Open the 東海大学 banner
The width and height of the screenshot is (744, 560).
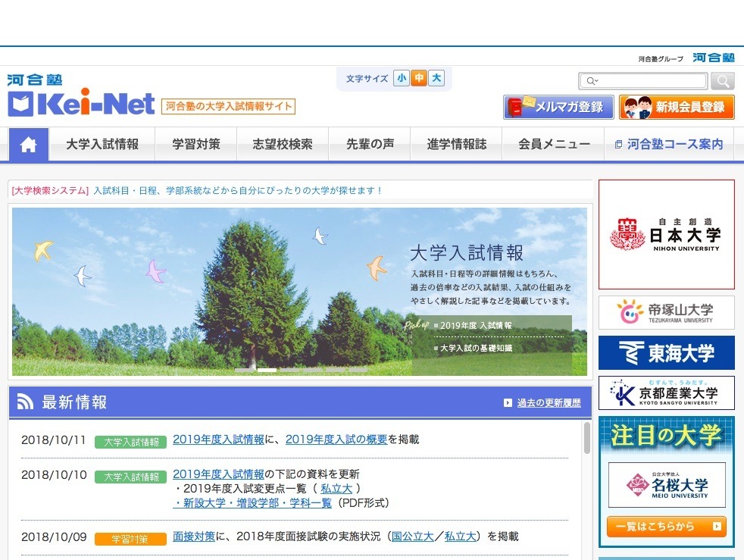coord(666,353)
